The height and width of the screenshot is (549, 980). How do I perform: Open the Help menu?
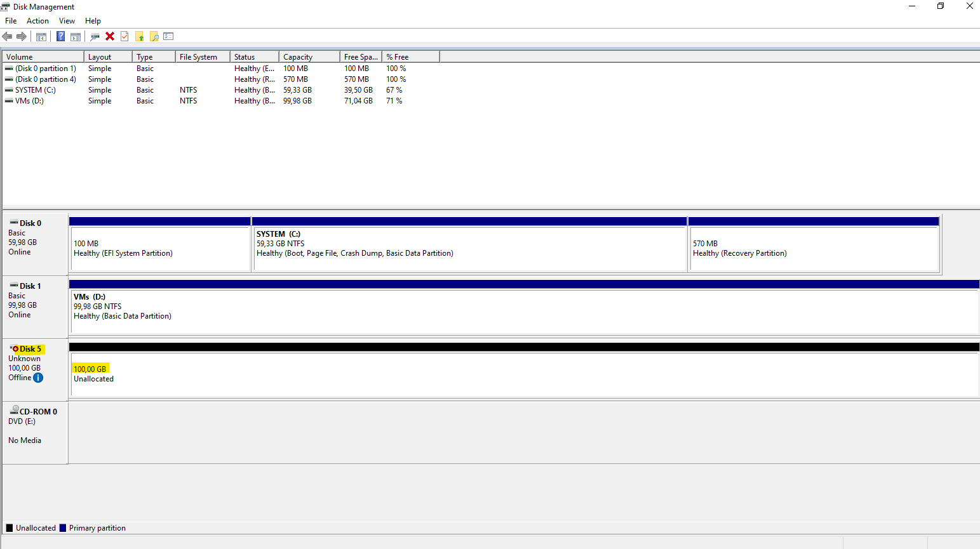[x=93, y=21]
